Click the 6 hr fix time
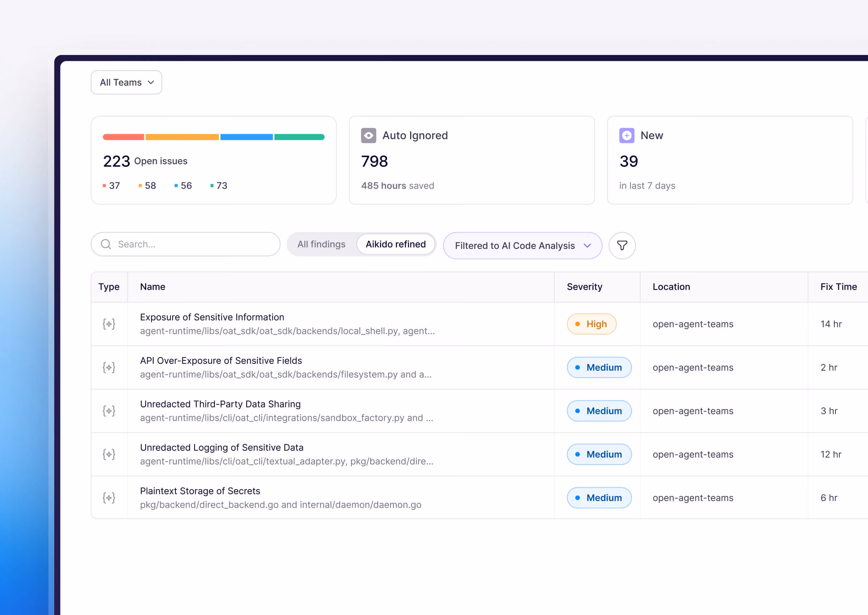Viewport: 868px width, 615px height. point(829,497)
